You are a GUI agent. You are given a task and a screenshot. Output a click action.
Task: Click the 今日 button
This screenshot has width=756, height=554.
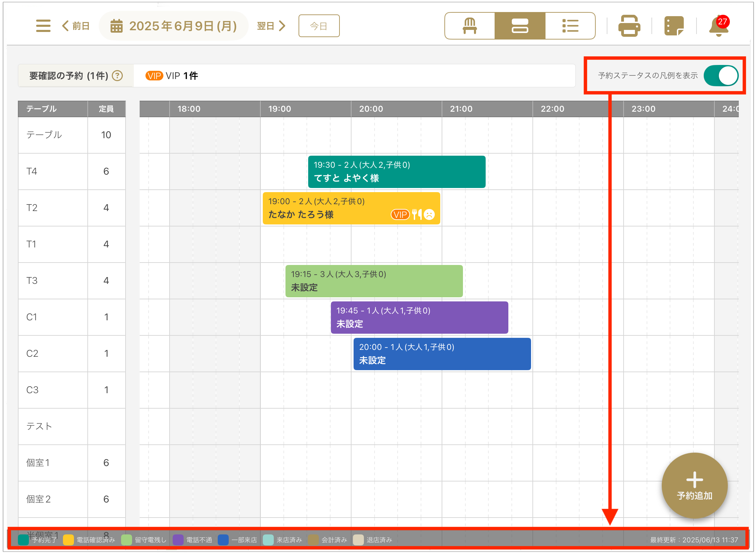[319, 26]
